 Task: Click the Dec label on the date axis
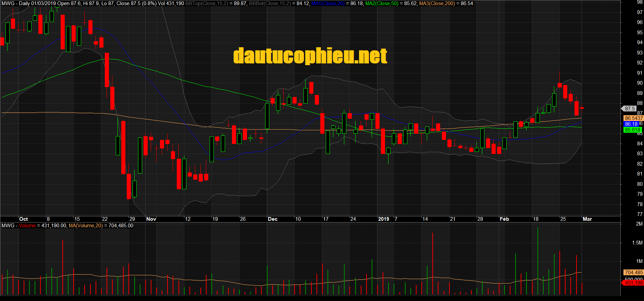click(273, 219)
